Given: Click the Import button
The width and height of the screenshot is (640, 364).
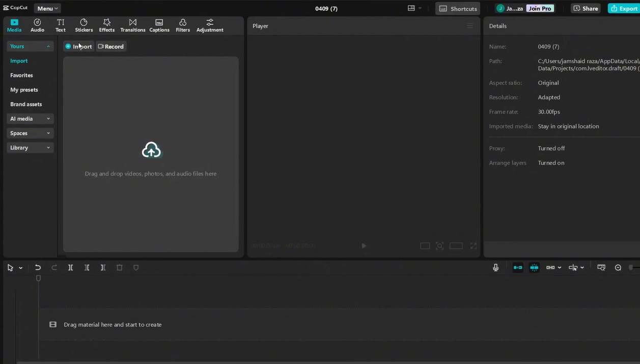Looking at the screenshot, I should 79,46.
